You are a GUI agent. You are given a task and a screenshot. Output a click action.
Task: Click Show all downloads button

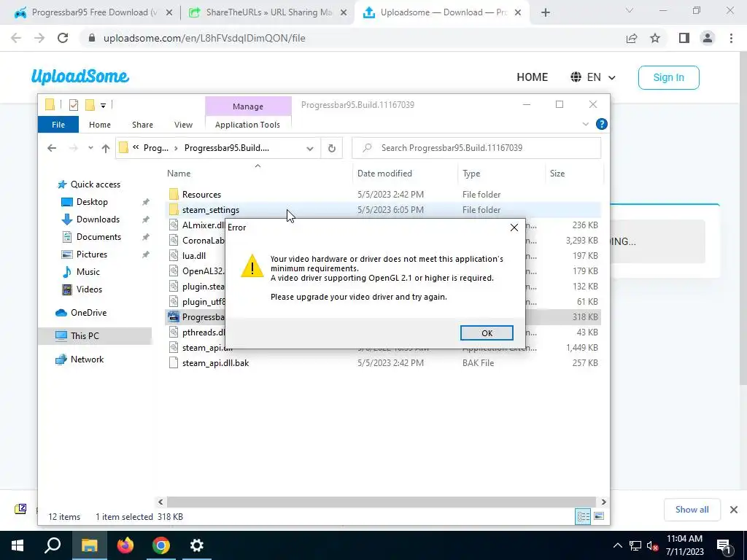coord(692,510)
